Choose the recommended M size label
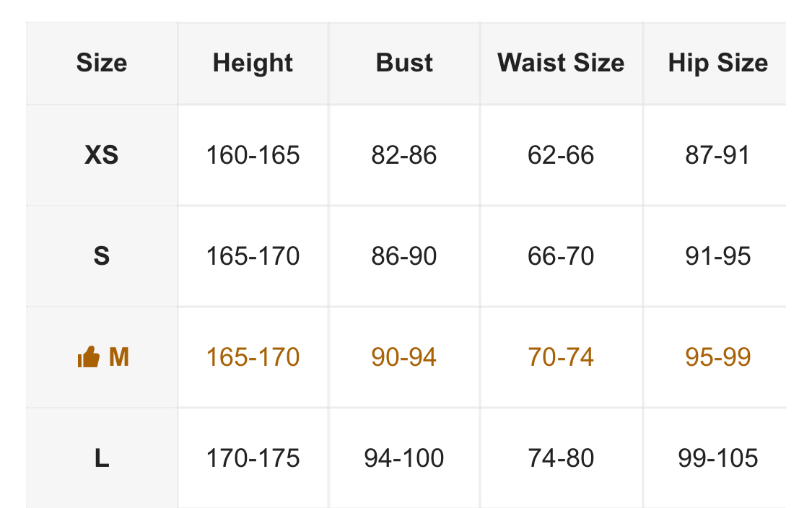812x508 pixels. click(118, 357)
